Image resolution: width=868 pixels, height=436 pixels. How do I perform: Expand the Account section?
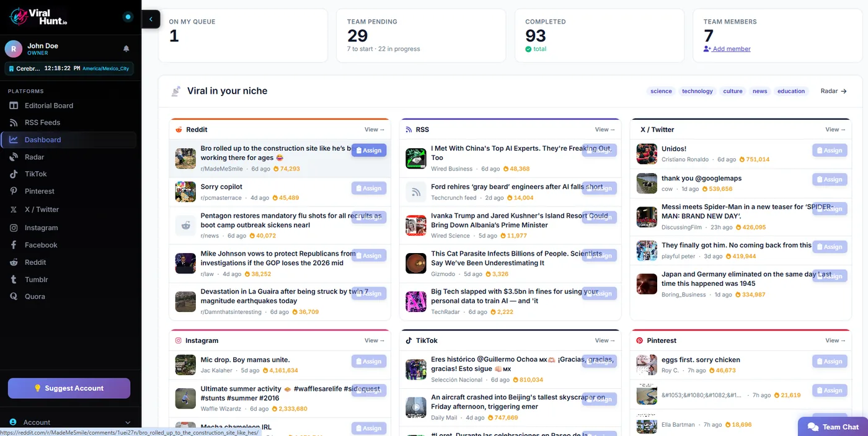coord(70,422)
